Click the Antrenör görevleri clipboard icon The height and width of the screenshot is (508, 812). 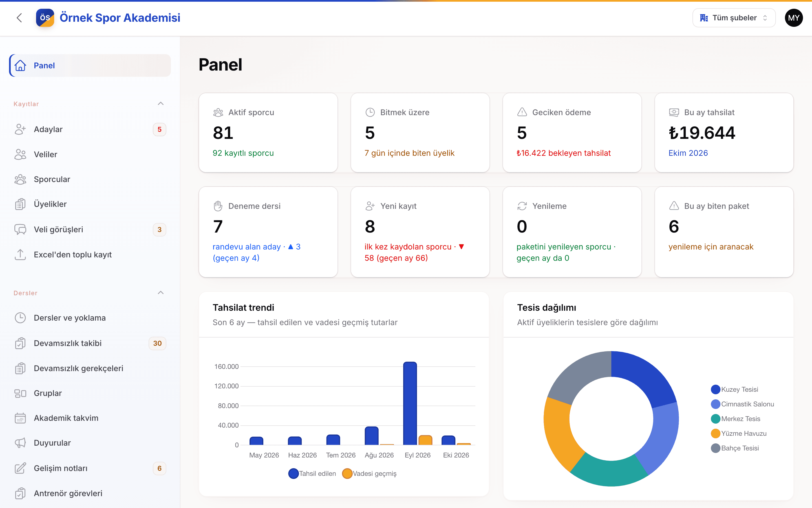point(21,494)
